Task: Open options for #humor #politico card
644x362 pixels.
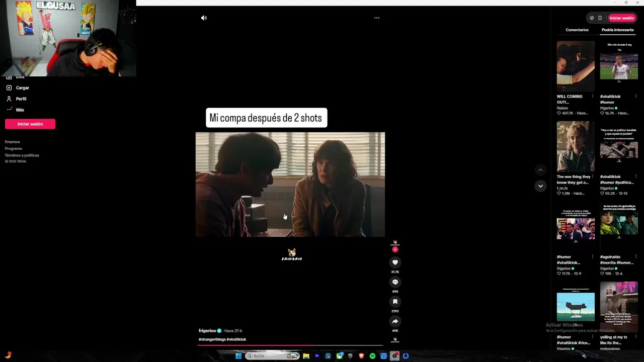Action: point(636,176)
